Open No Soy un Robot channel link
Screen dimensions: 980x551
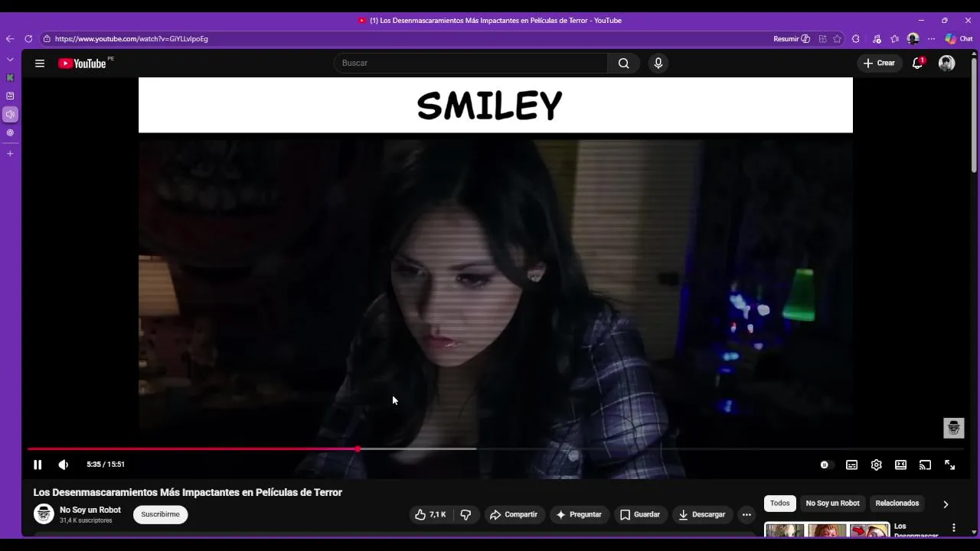tap(90, 510)
